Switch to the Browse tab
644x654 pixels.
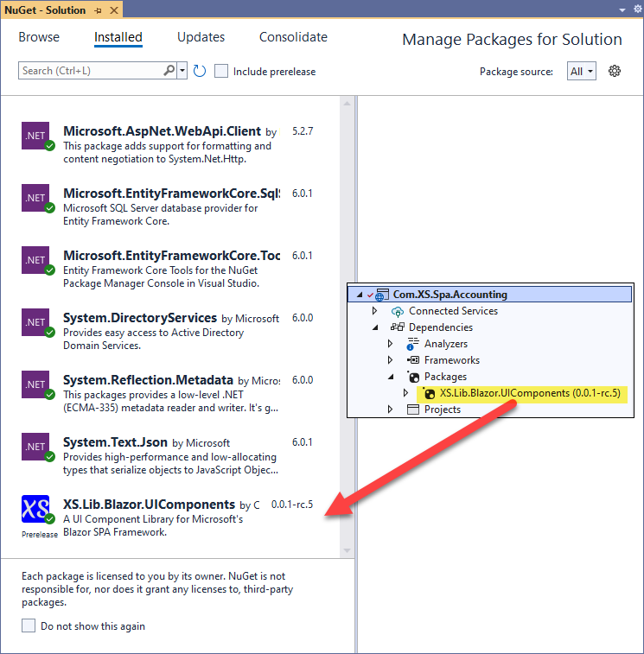click(x=39, y=37)
